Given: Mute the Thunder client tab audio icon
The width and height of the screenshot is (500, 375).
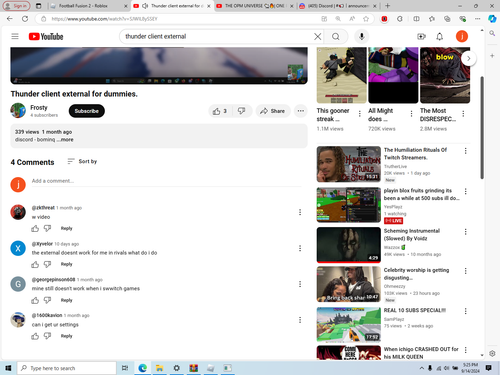Looking at the screenshot, I should [145, 6].
